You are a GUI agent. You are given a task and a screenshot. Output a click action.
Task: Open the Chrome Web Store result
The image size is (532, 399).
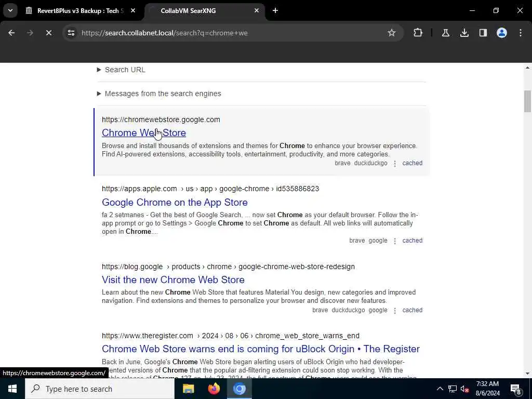144,132
